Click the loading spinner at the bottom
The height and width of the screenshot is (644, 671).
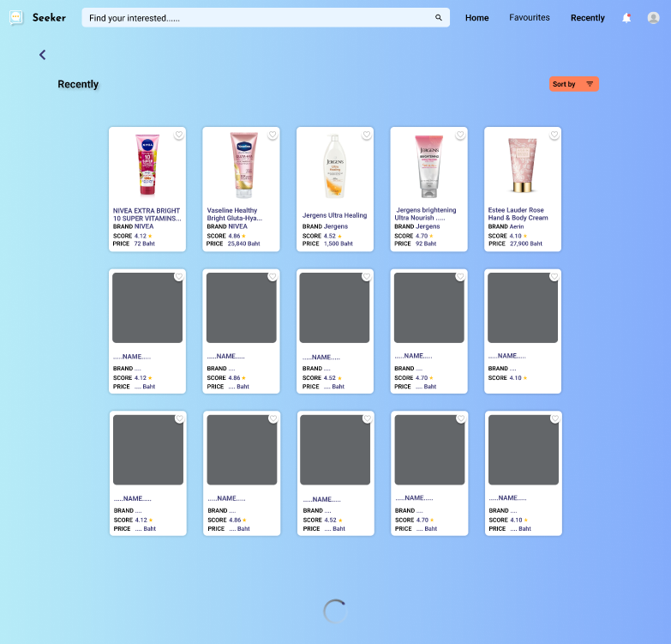coord(335,611)
